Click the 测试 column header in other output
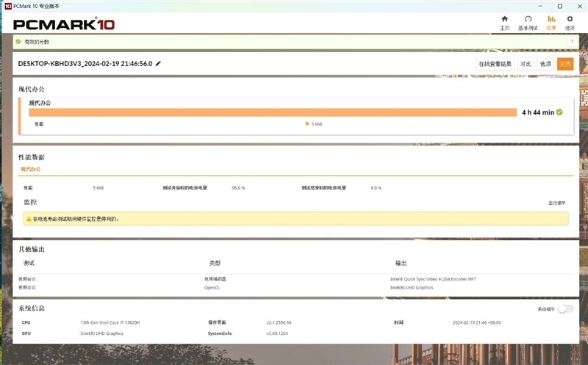The image size is (588, 365). click(x=29, y=264)
